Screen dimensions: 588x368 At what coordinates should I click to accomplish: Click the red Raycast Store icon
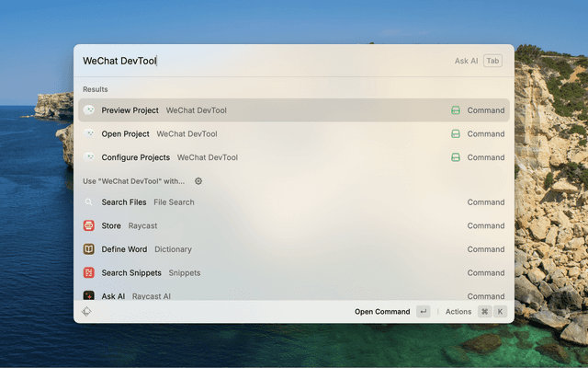point(89,225)
